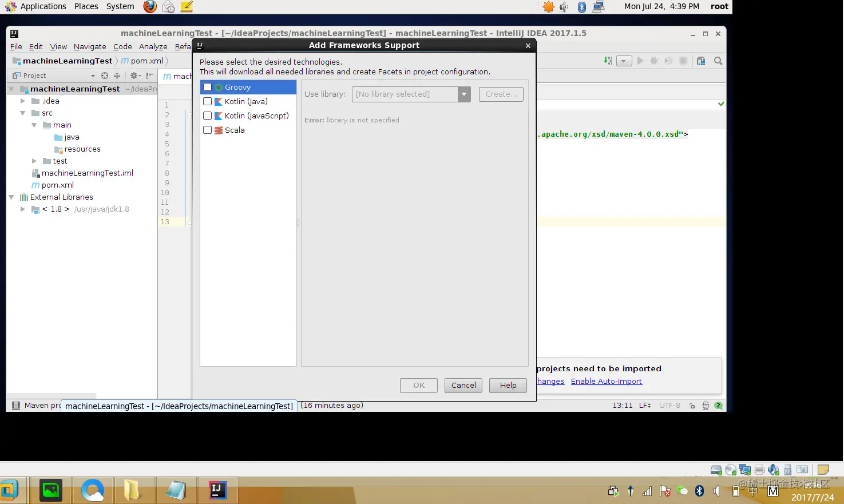Click the search magnifier icon in toolbar
The image size is (844, 504).
coord(718,61)
